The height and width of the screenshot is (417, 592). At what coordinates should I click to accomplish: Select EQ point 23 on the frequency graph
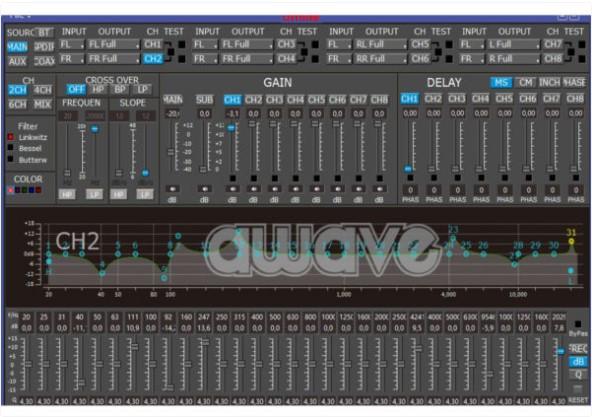(453, 238)
